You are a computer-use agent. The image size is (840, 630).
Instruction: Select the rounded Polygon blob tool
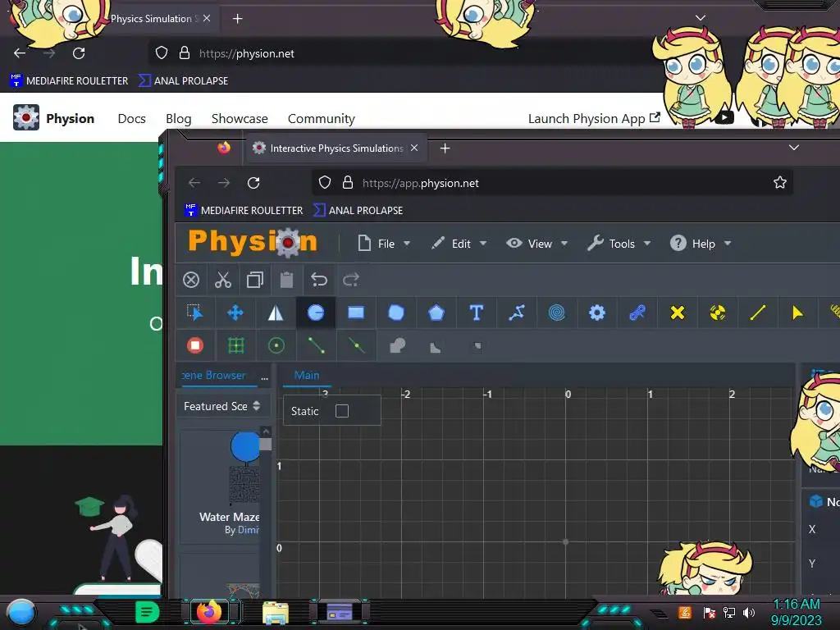point(396,313)
